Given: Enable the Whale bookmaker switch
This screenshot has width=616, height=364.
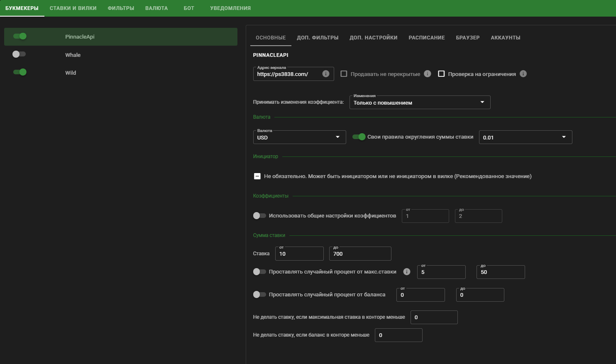Looking at the screenshot, I should pyautogui.click(x=19, y=54).
